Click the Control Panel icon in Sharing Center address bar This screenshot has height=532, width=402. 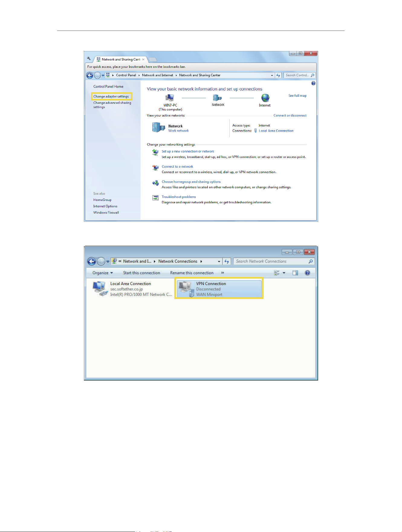coord(108,75)
